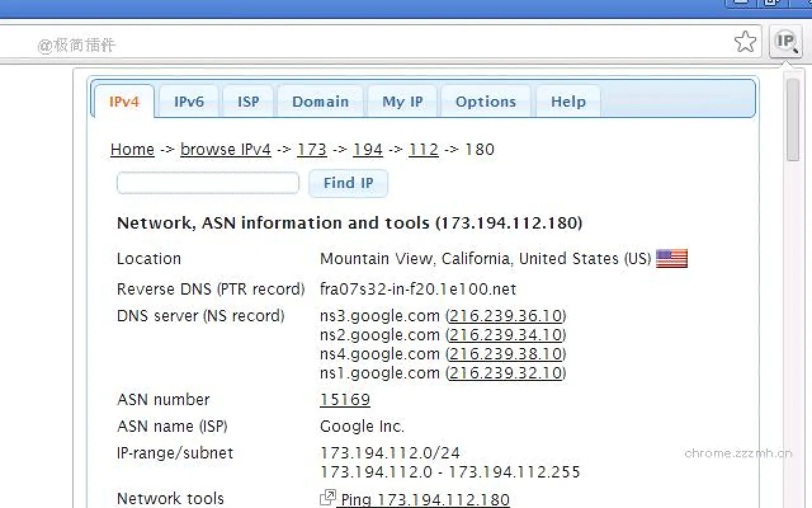This screenshot has height=508, width=812.
Task: Click the ns3.google.com server name
Action: point(380,316)
